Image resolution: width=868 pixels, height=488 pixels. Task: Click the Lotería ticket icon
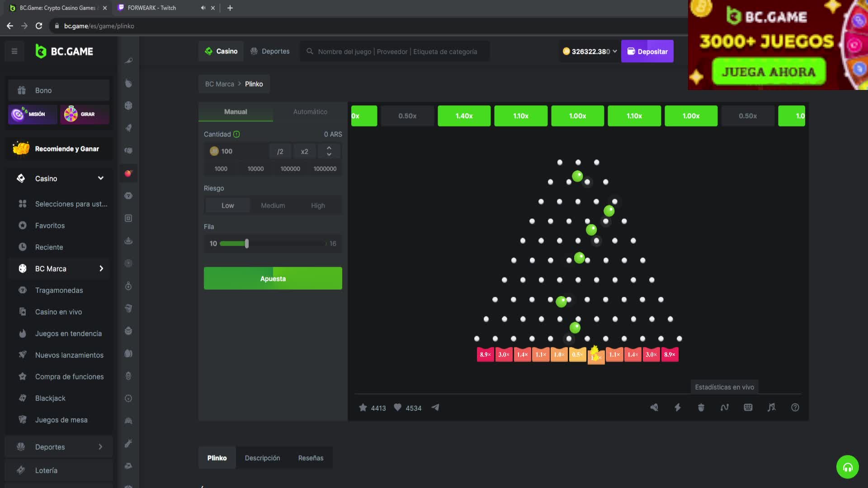[21, 470]
